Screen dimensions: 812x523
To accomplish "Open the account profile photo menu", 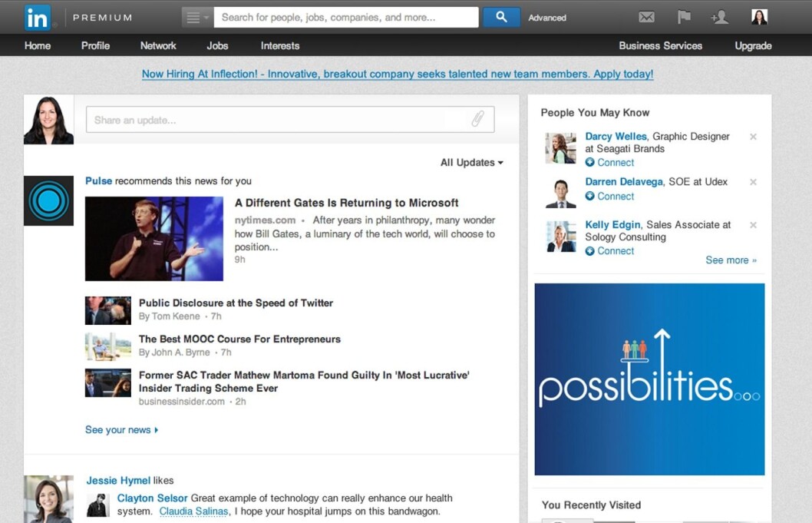I will [759, 17].
